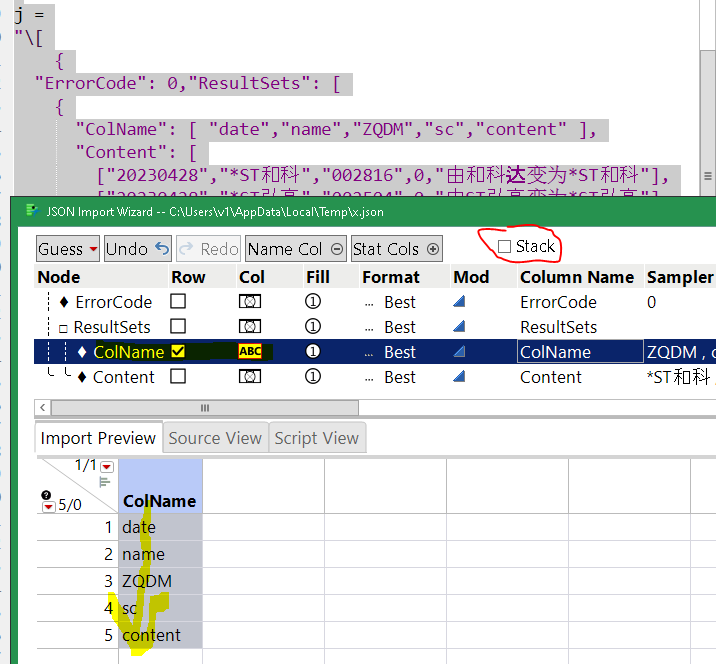This screenshot has height=664, width=716.
Task: Click the 'name' cell in preview
Action: coord(160,554)
